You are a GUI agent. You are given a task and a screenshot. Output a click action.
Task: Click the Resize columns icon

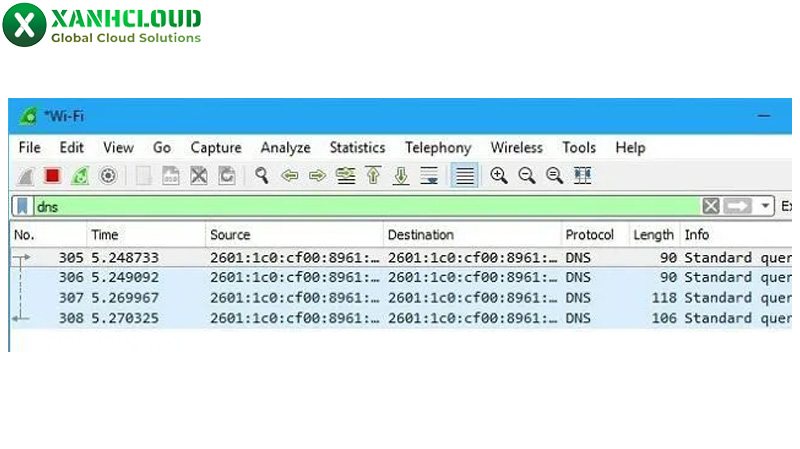(x=583, y=176)
